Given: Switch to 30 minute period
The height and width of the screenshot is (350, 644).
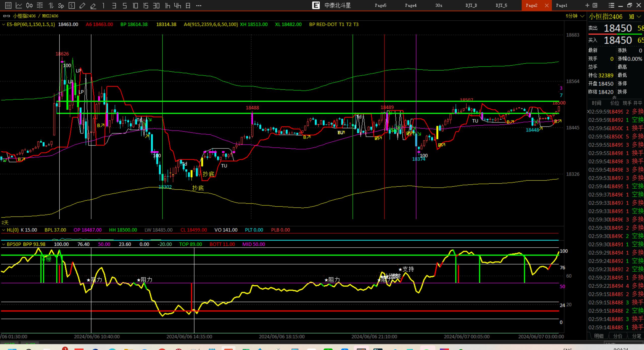Looking at the screenshot, I should point(156,5).
